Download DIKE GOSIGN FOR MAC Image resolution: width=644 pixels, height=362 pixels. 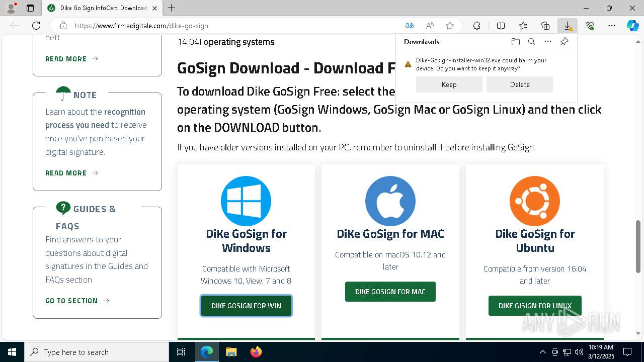[x=390, y=292]
